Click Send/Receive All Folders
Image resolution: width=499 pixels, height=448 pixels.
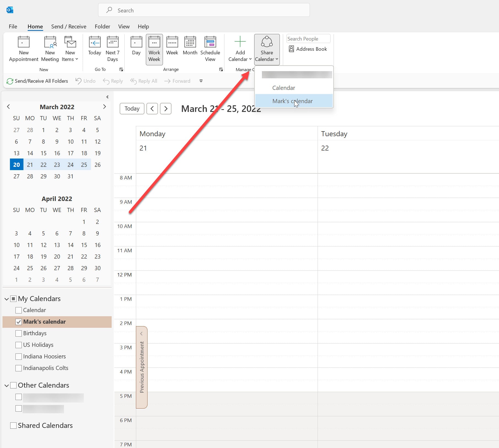point(37,81)
